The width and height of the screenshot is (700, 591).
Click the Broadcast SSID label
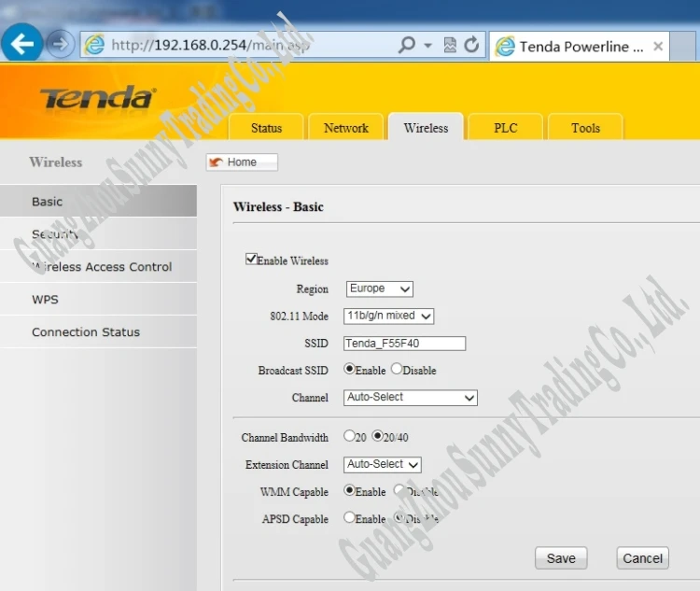(x=293, y=371)
